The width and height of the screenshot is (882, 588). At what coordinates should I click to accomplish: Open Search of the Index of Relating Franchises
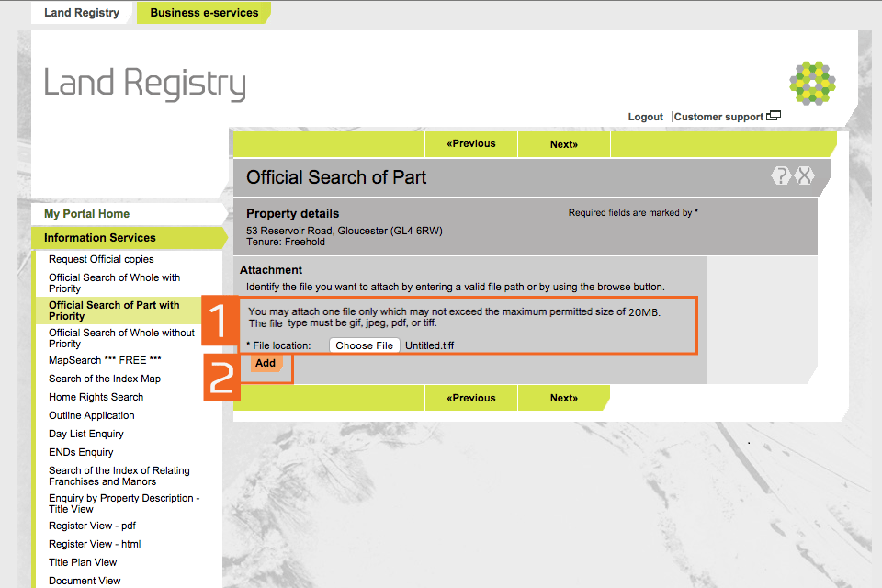click(x=119, y=476)
